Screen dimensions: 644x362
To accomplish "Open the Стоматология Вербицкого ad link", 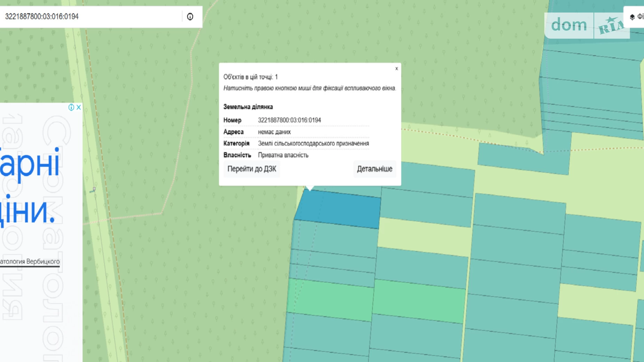I will 30,262.
